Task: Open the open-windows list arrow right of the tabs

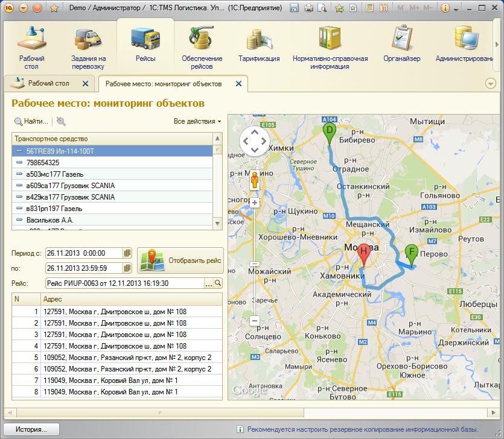Action: pos(490,83)
